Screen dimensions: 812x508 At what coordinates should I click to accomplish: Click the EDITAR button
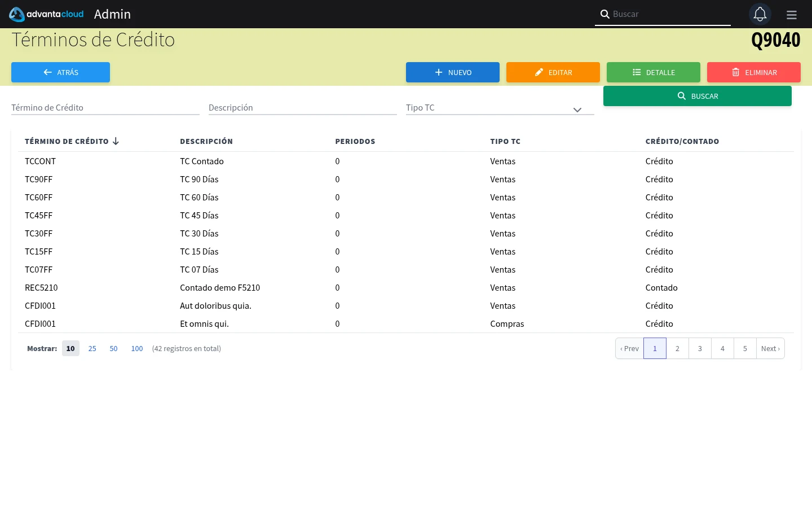point(553,72)
